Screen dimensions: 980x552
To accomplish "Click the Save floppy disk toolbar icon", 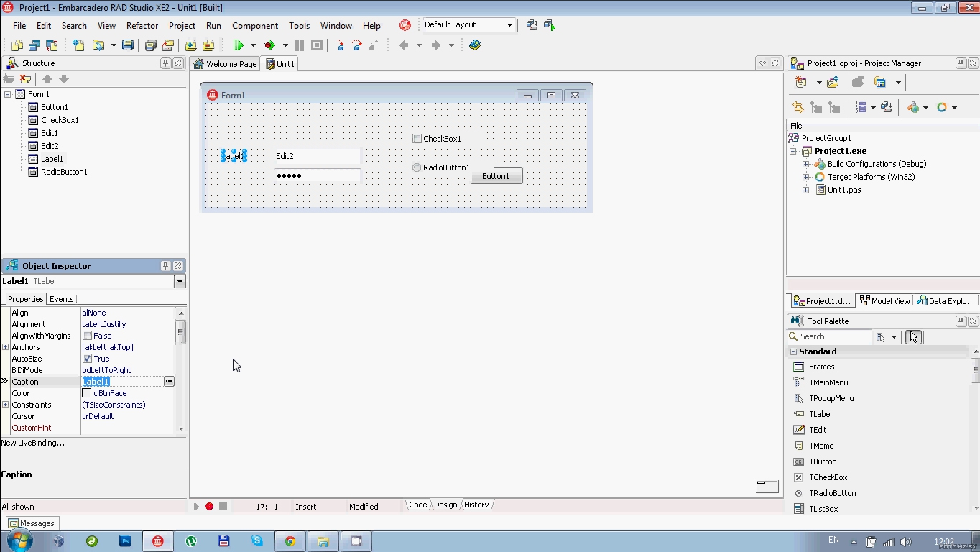I will 128,45.
